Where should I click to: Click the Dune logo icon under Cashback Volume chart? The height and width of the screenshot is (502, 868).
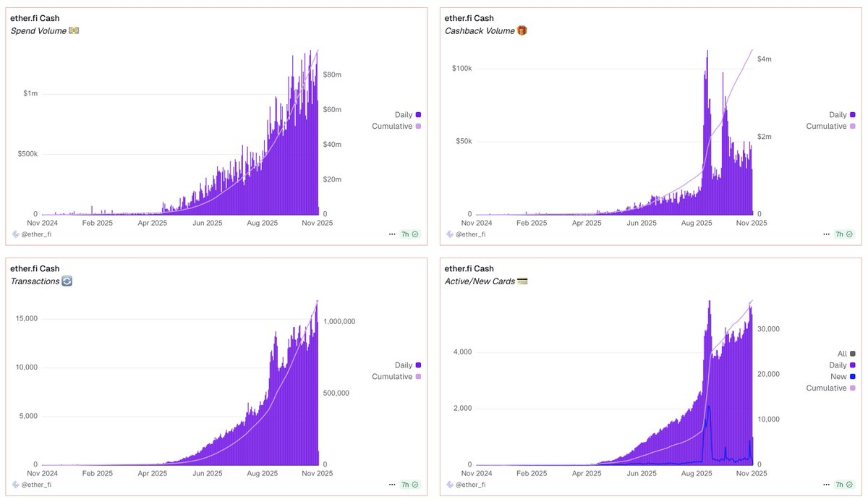pos(449,234)
